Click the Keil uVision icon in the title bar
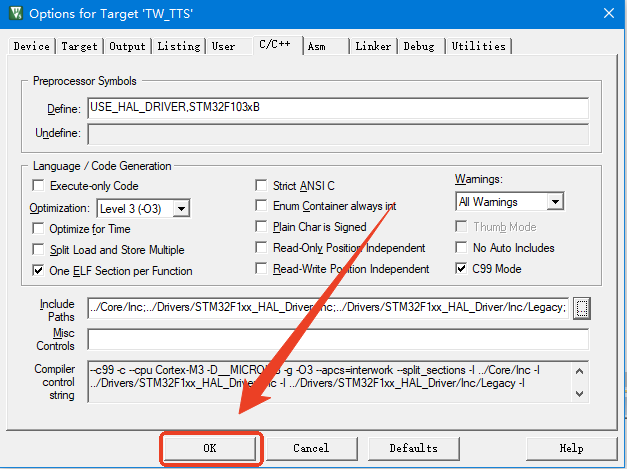This screenshot has width=627, height=469. pyautogui.click(x=16, y=13)
